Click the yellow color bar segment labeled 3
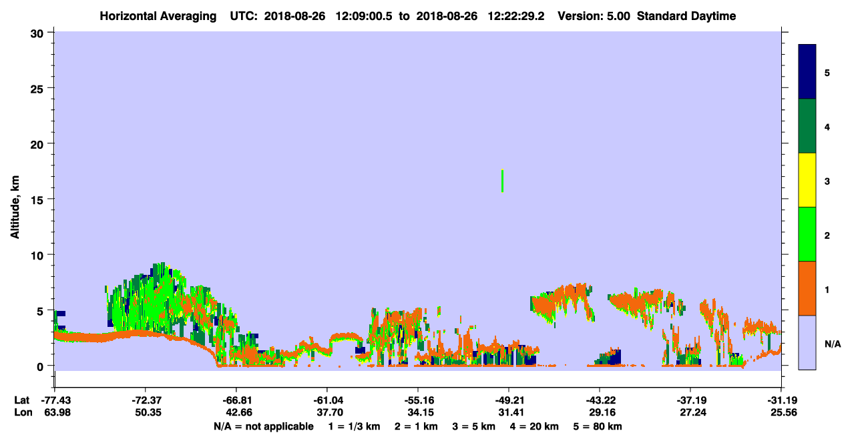 click(x=807, y=180)
